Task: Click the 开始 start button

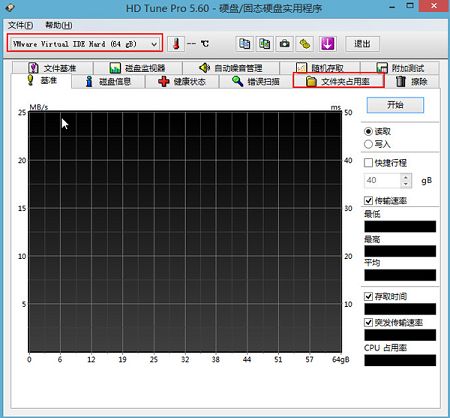Action: [x=395, y=105]
